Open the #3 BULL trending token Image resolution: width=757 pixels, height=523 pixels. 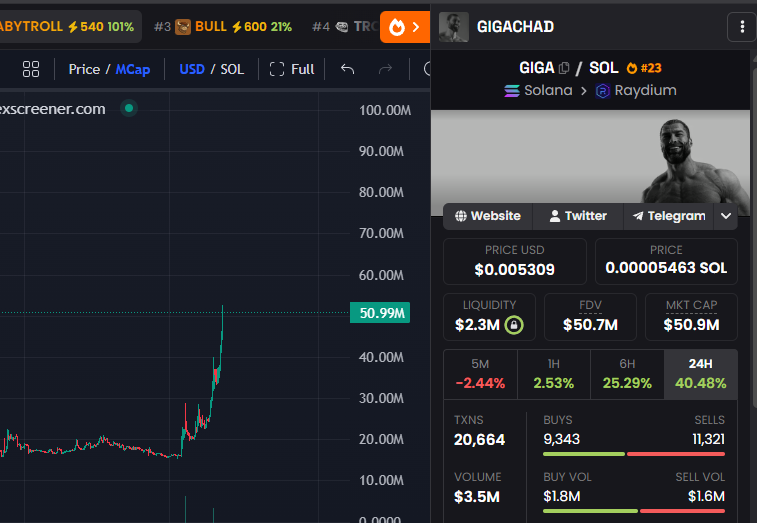(x=223, y=27)
